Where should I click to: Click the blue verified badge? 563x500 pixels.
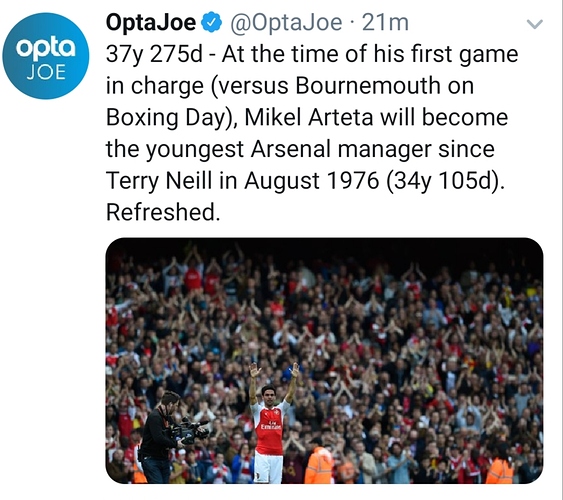pyautogui.click(x=212, y=23)
